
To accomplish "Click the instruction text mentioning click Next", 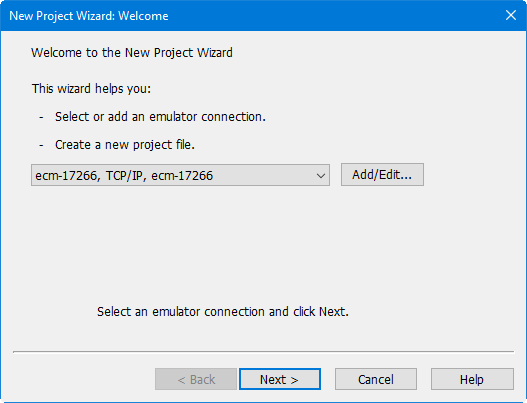I will 223,312.
